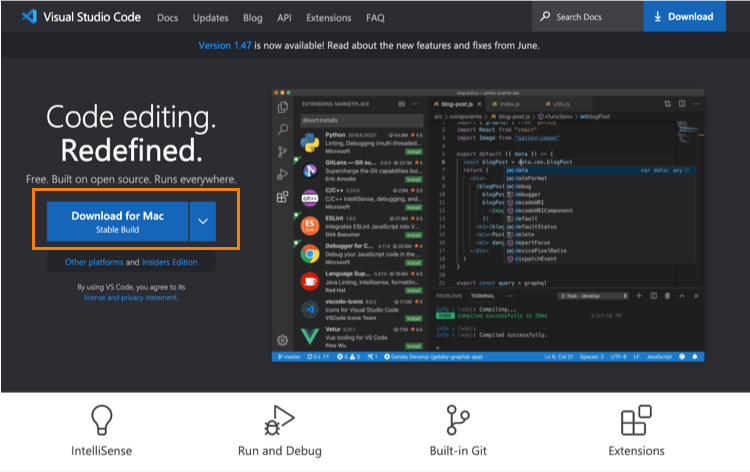
Task: Click the Built-in Git branch icon
Action: [x=458, y=420]
